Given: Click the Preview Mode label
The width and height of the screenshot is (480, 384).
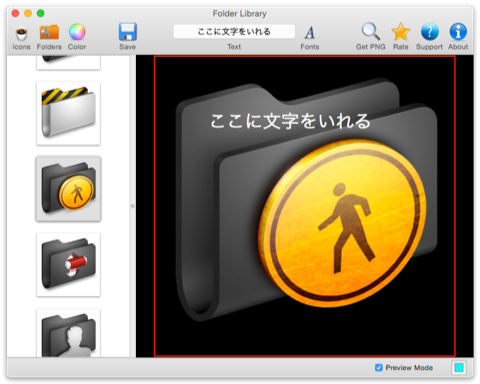Looking at the screenshot, I should (x=409, y=368).
